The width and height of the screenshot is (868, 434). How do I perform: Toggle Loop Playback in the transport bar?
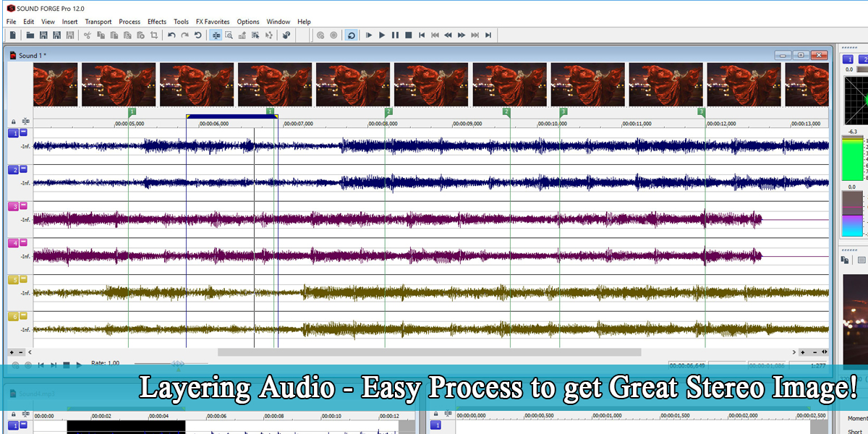pyautogui.click(x=352, y=35)
